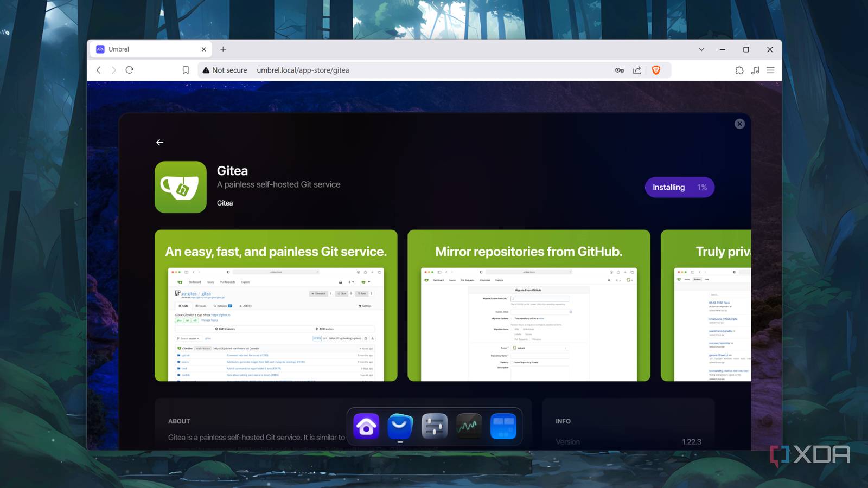Open Umbrel settings via the sliders dock icon

(435, 426)
